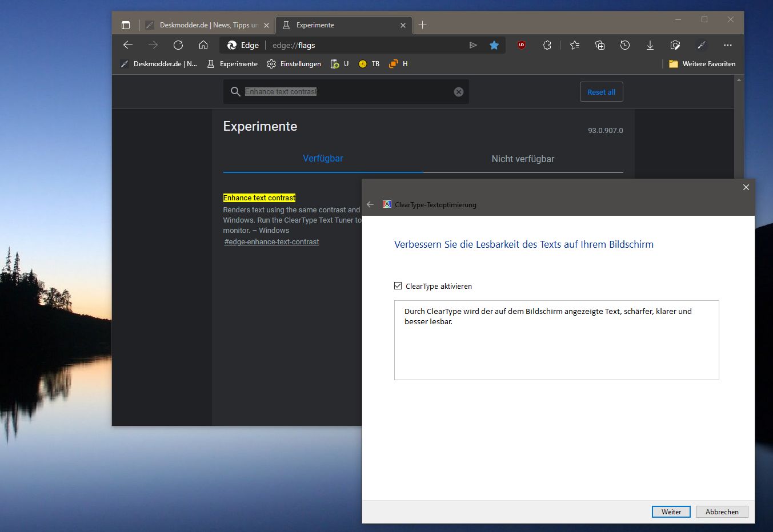The height and width of the screenshot is (532, 773).
Task: Click the Deskmodder pen toolbar icon
Action: (702, 45)
